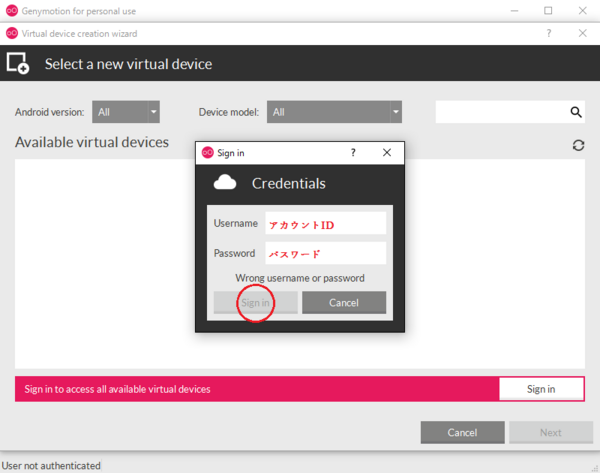Click Sign in on the pink banner
This screenshot has height=473, width=600.
coord(541,389)
